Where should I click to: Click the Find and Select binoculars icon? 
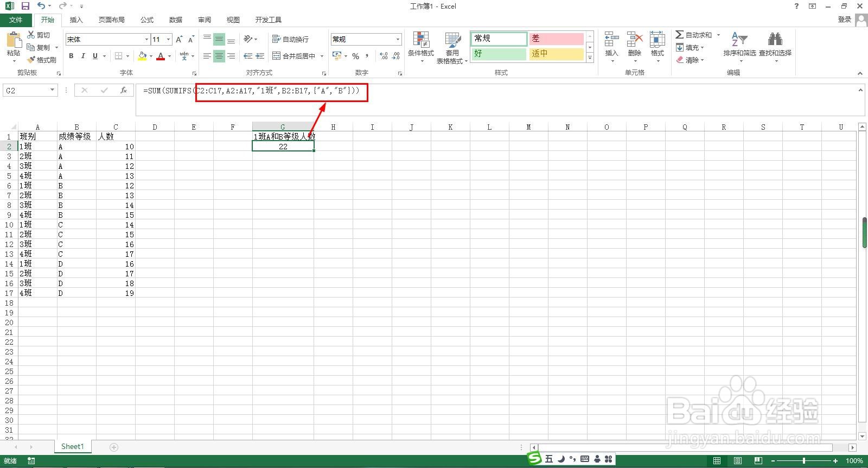(x=775, y=40)
